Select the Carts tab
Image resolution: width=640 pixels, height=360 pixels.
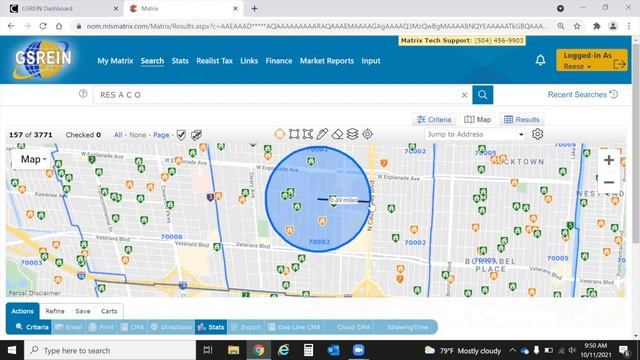point(109,311)
